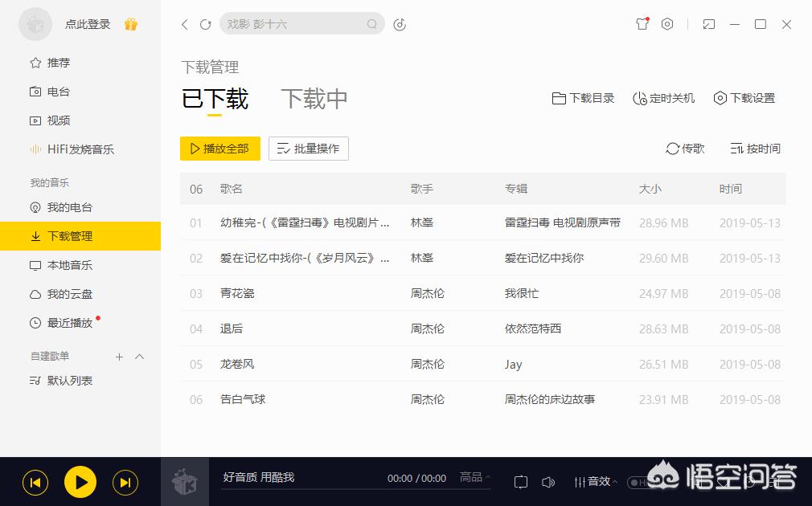Refresh the page with reload icon
812x506 pixels.
coord(206,24)
